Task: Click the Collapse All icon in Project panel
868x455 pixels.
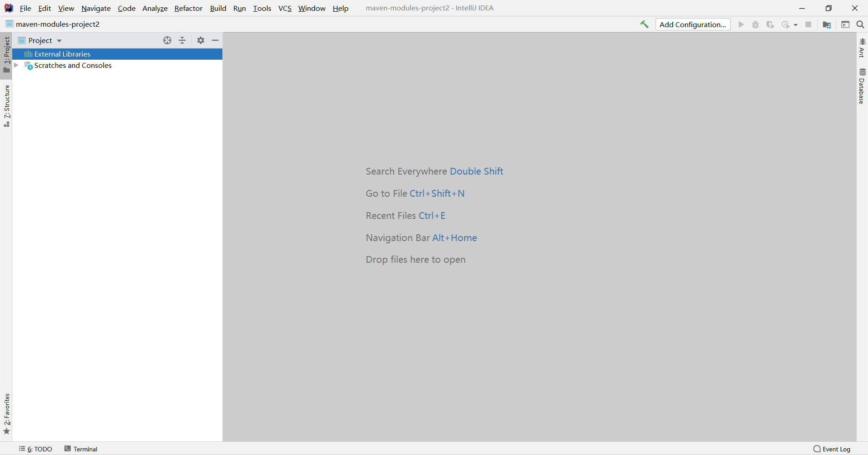Action: [182, 40]
